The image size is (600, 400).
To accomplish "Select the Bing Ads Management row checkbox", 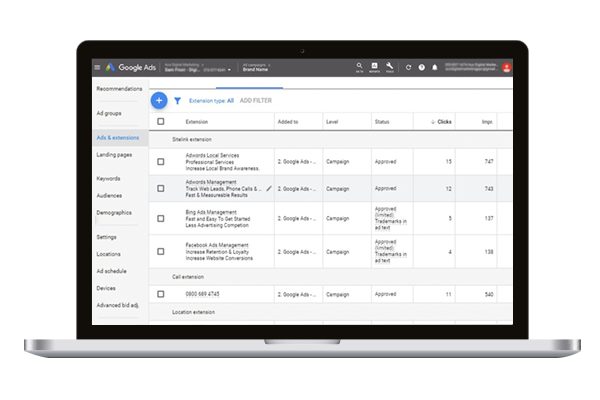I will (x=161, y=218).
